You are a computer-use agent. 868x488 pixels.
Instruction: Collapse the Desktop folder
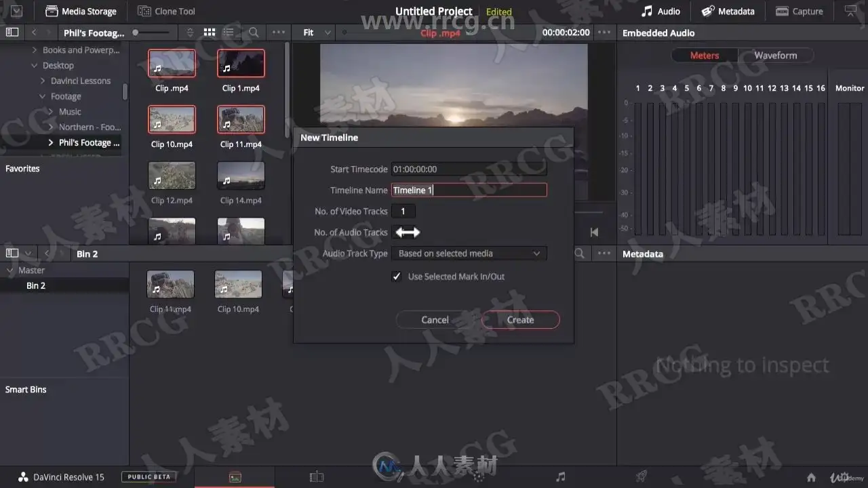pyautogui.click(x=35, y=66)
